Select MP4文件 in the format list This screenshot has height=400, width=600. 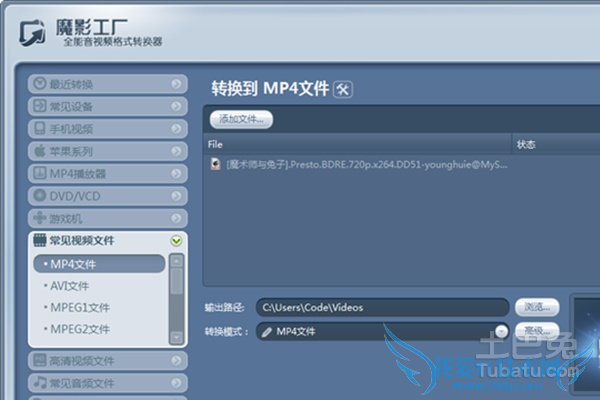[99, 264]
